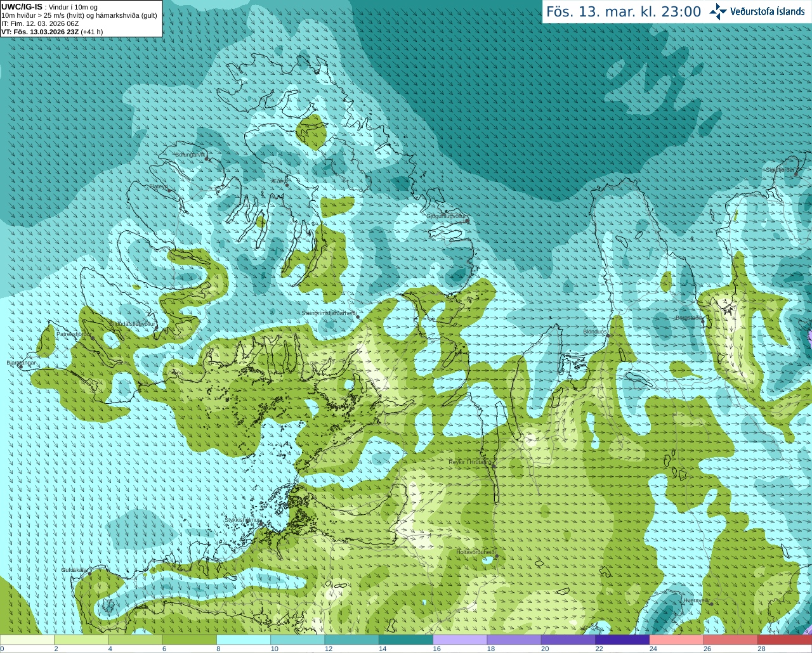Click the Æðey station label
This screenshot has width=812, height=653.
[278, 181]
